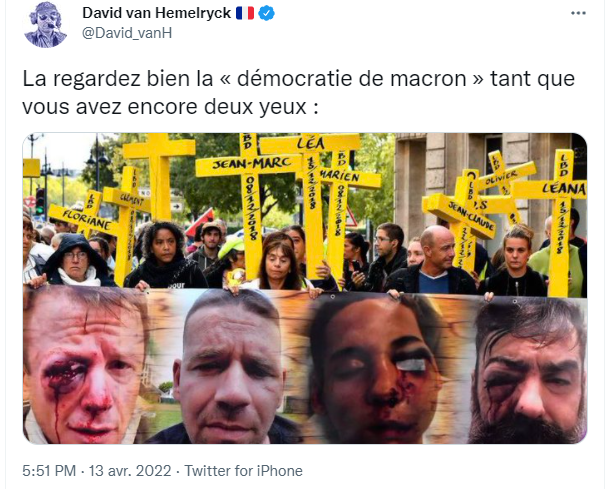Open the tweet's three-dot more options menu

pos(578,13)
